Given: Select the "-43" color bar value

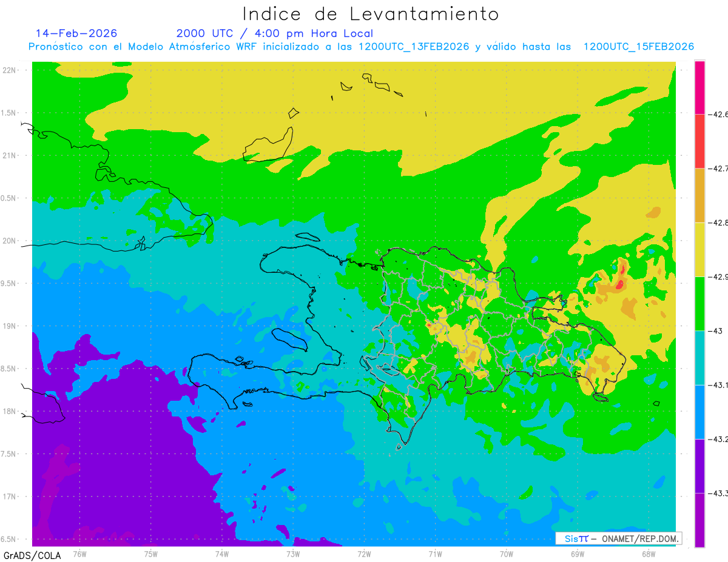Looking at the screenshot, I should 715,331.
